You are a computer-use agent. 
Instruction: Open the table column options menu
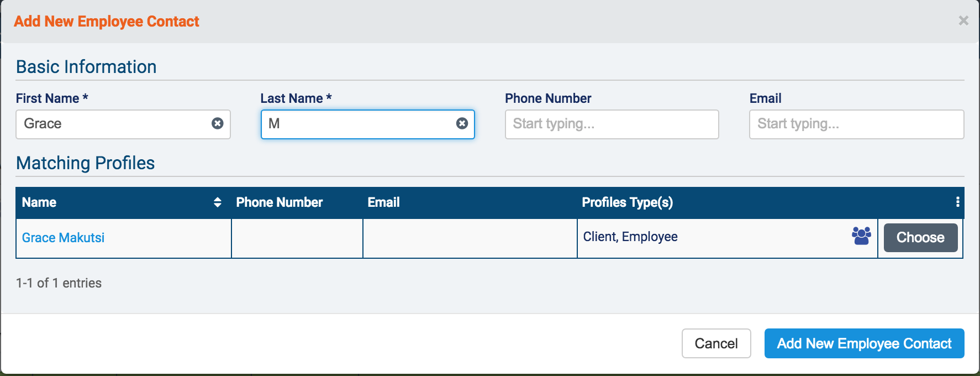(x=957, y=202)
